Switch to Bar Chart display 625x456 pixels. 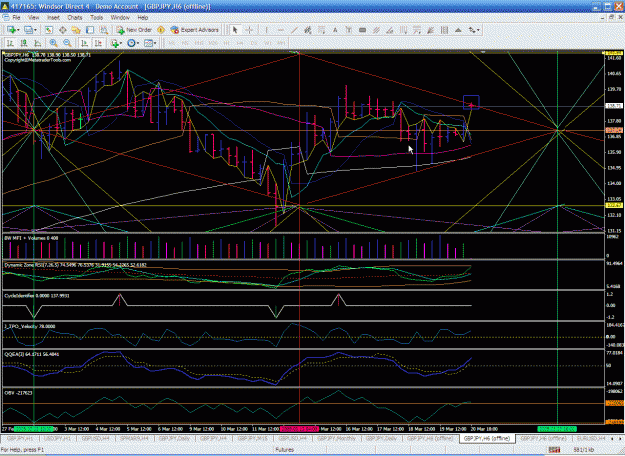point(10,43)
